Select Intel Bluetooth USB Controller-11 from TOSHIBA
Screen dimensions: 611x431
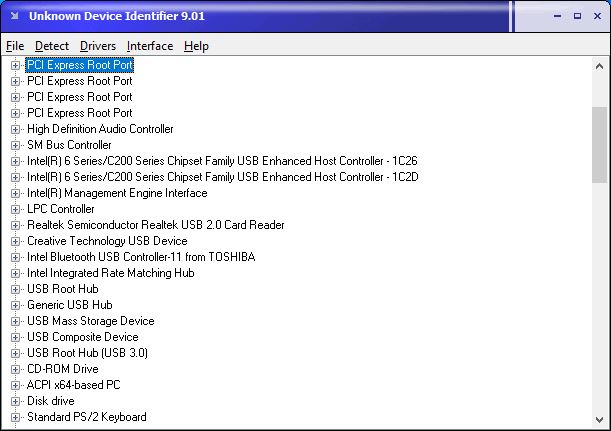point(141,257)
